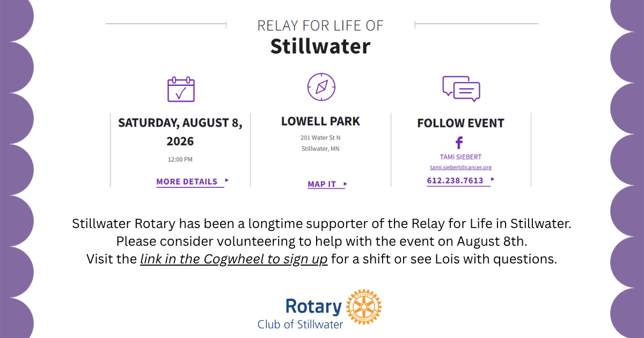Screen dimensions: 644x338
Task: Click the Saturday, August 8, 2026 date heading
Action: tap(180, 132)
